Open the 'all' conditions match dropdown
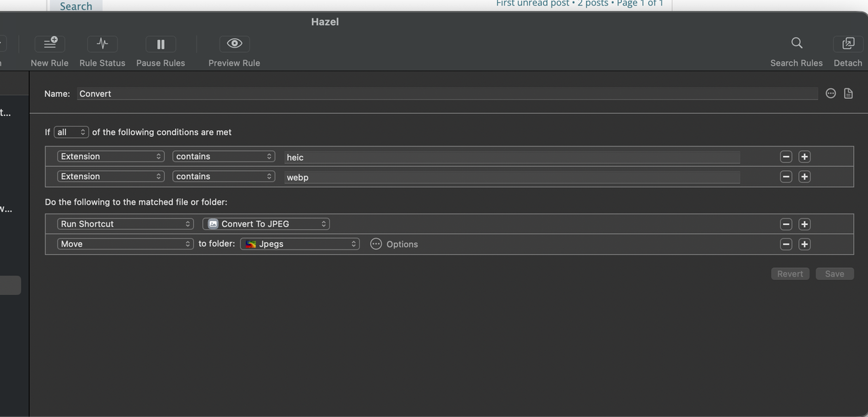The height and width of the screenshot is (417, 868). pyautogui.click(x=71, y=132)
